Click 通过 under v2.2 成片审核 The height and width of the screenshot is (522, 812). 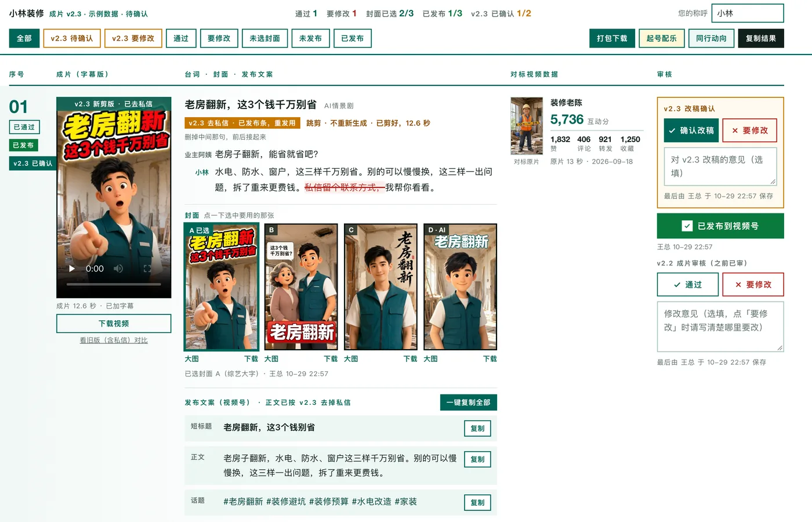coord(688,285)
